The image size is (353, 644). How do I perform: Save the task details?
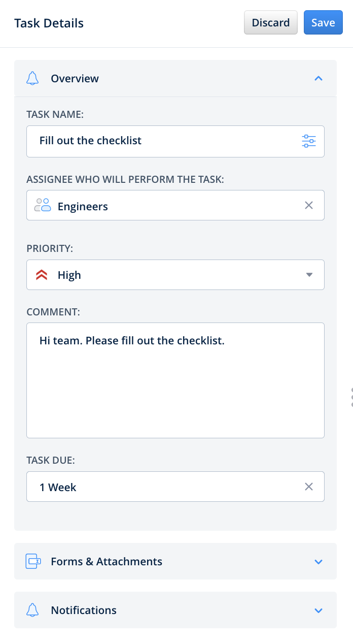pos(323,23)
